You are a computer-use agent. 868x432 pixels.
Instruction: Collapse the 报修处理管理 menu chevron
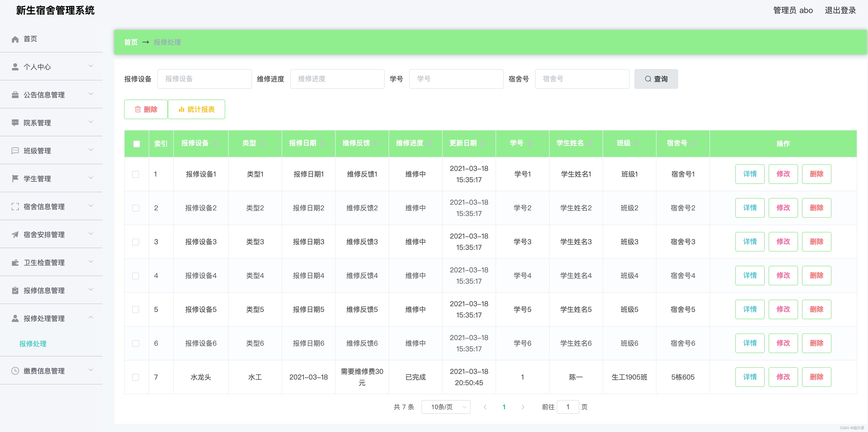(x=91, y=318)
